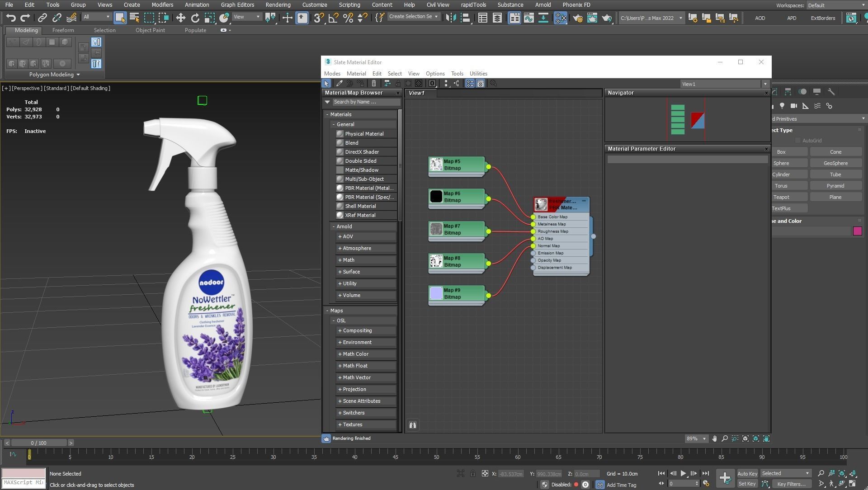The width and height of the screenshot is (868, 490).
Task: Expand the Polygon Modeling panel arrow
Action: coord(78,75)
